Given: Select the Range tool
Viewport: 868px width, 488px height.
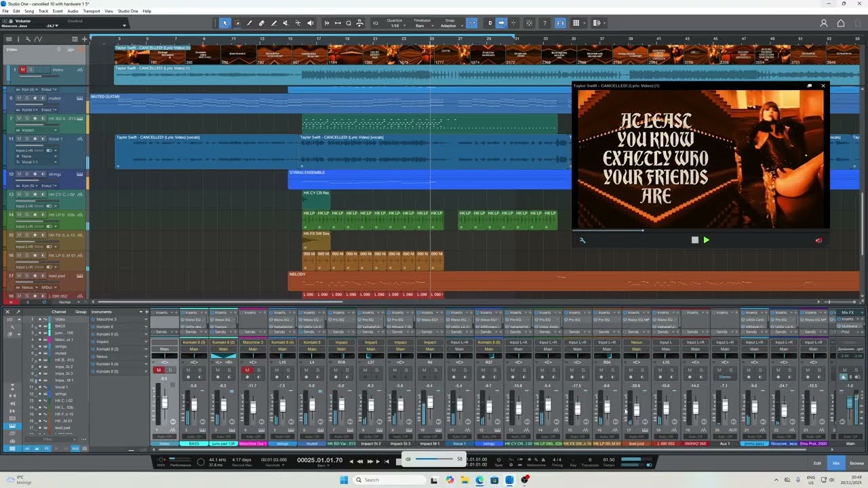Looking at the screenshot, I should [x=237, y=23].
